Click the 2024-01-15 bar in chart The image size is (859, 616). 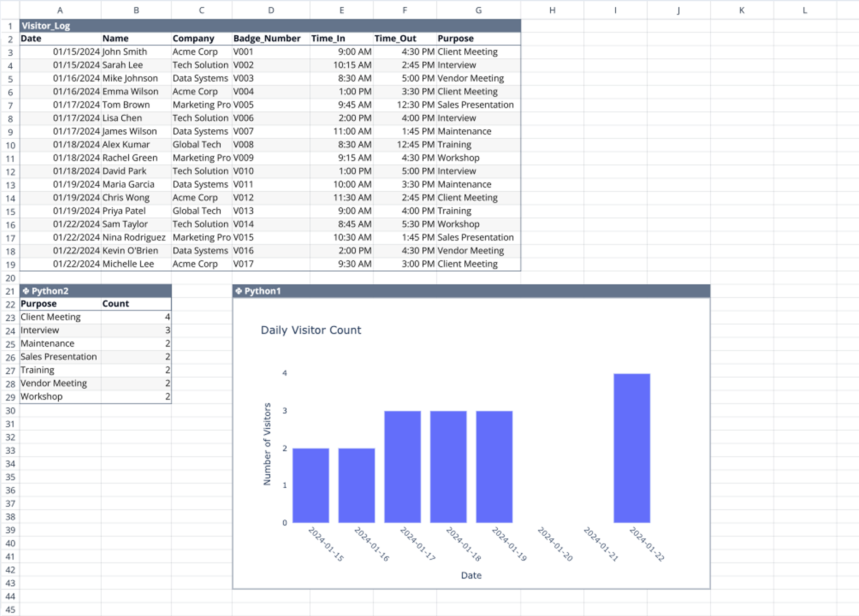pyautogui.click(x=311, y=485)
